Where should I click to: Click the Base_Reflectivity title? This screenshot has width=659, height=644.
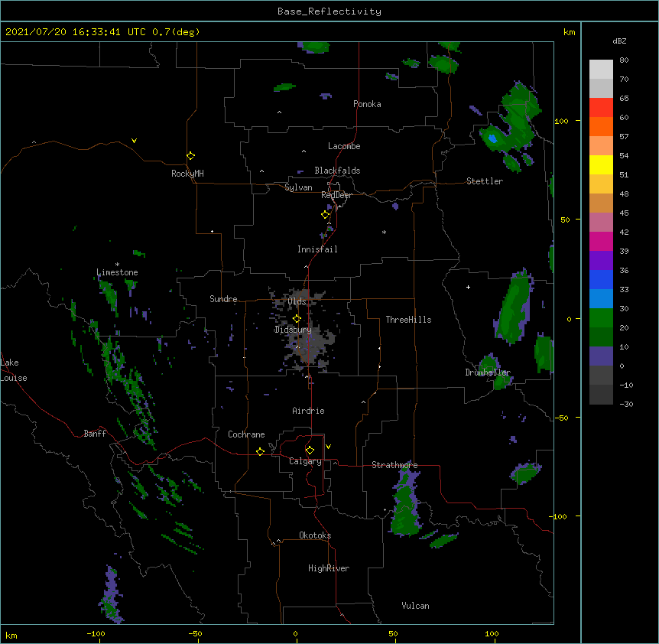pos(329,11)
